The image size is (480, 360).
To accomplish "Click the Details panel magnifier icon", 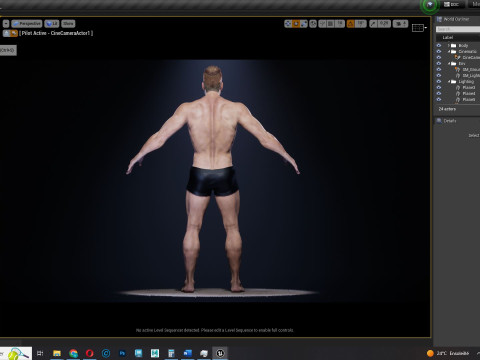I will 439,121.
